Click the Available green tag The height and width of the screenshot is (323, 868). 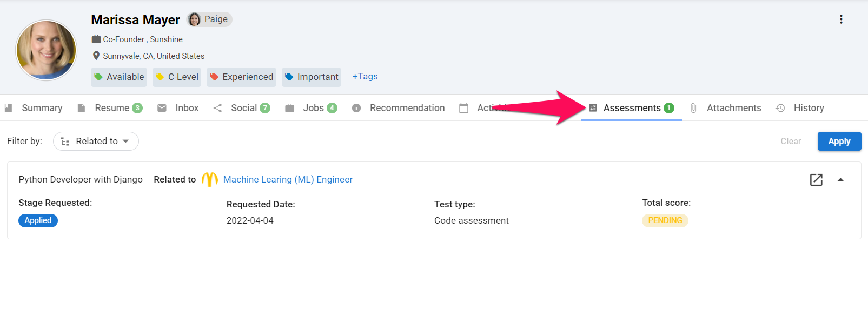119,77
